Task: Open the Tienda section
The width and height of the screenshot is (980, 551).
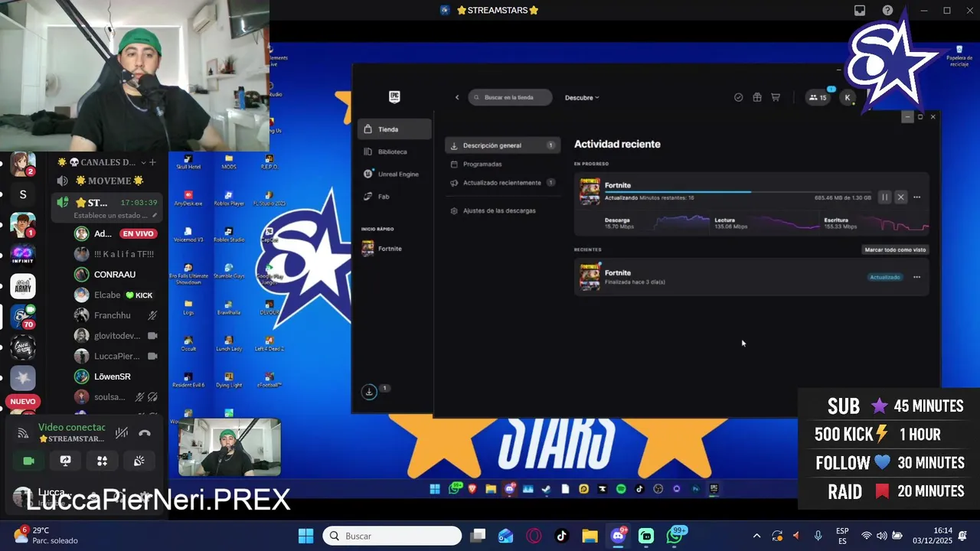Action: tap(394, 129)
